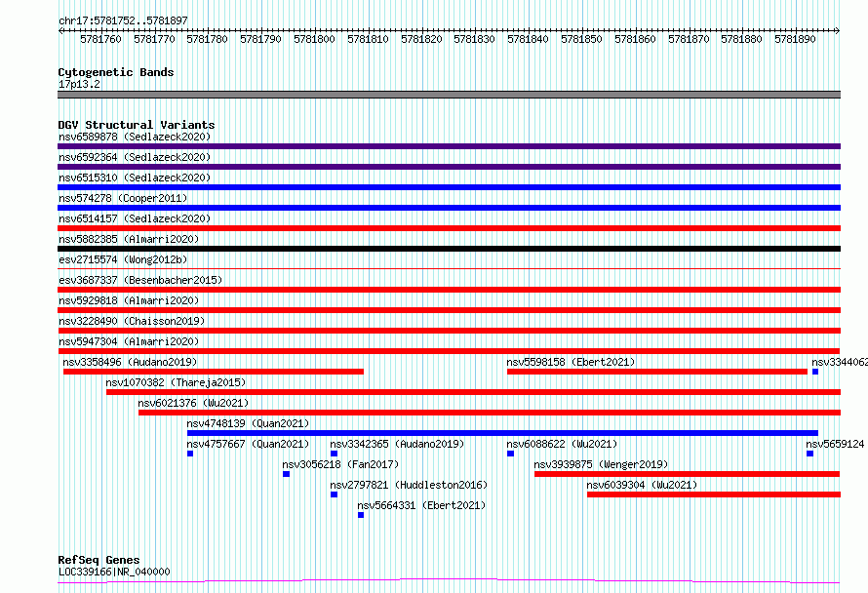
Task: Click the nsv6592364 (Sedlazeck2020) text label
Action: pos(135,157)
